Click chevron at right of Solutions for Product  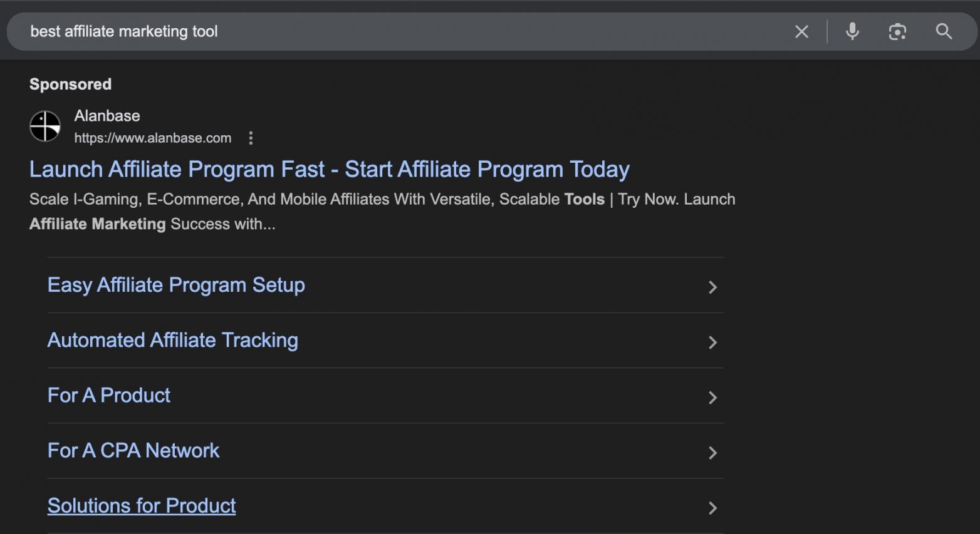(712, 508)
